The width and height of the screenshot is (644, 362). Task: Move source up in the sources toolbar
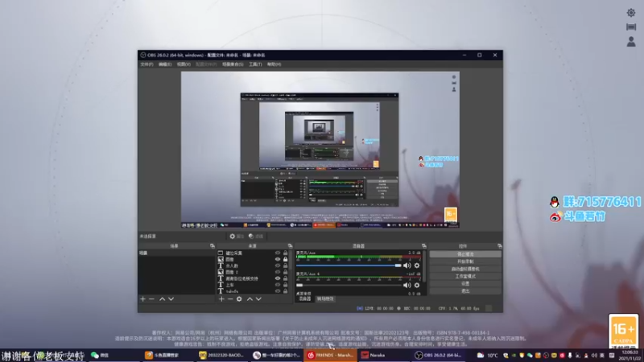[250, 298]
